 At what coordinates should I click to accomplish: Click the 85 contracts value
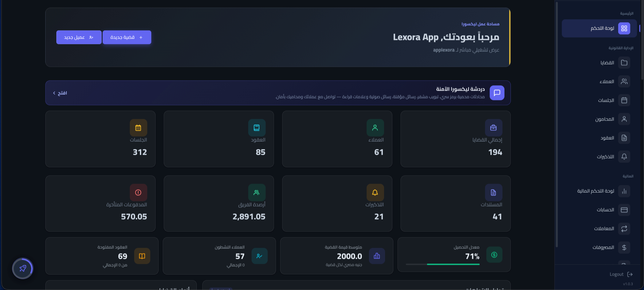[261, 152]
